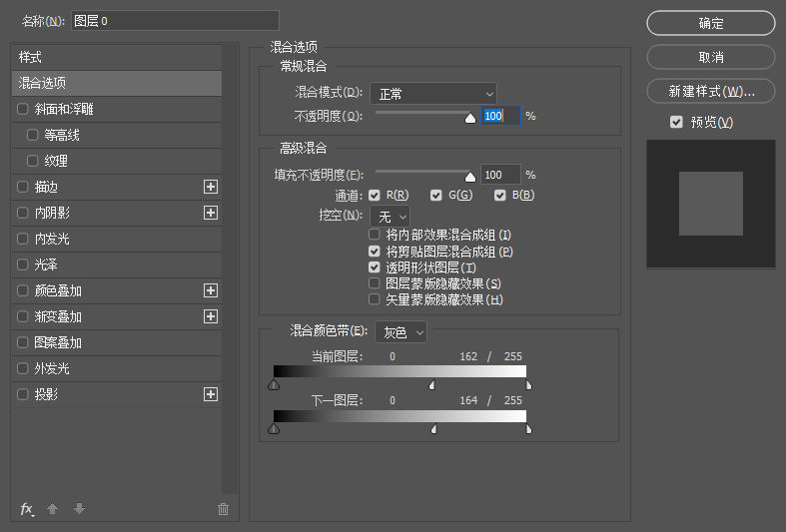Add another 内阴影 effect with plus icon
This screenshot has width=786, height=532.
point(211,213)
